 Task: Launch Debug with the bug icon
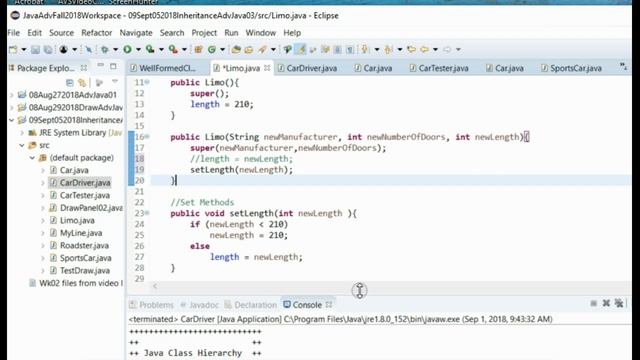click(104, 49)
